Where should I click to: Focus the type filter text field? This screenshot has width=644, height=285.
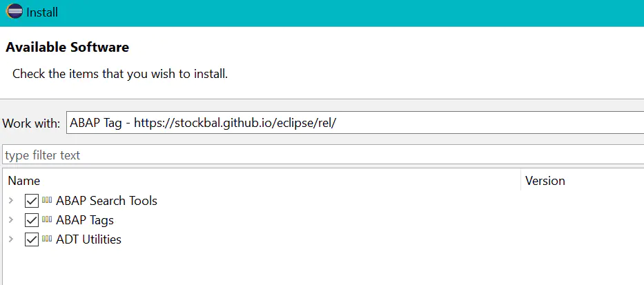coord(323,155)
